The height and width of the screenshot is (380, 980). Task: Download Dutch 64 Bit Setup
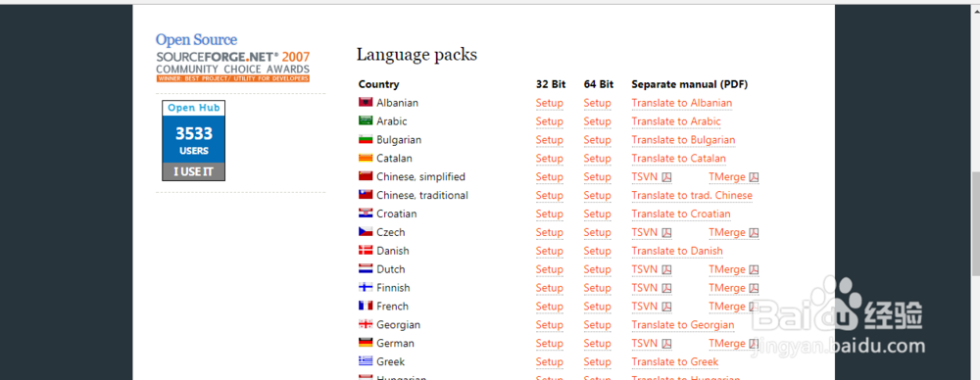point(597,269)
